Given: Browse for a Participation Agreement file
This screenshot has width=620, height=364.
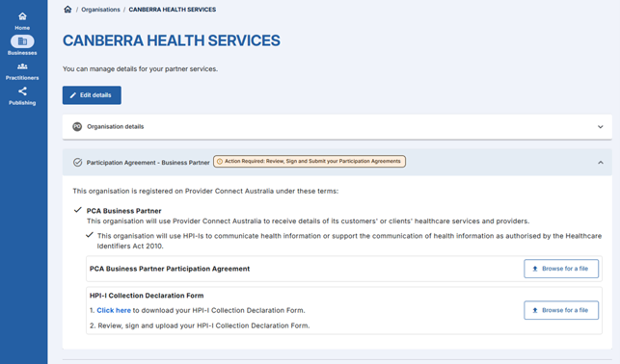Looking at the screenshot, I should pyautogui.click(x=561, y=269).
